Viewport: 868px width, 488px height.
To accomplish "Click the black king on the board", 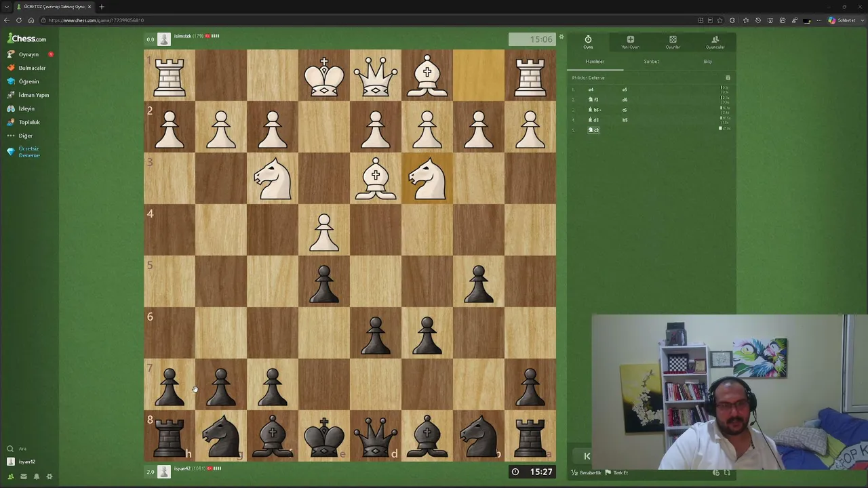I will [x=324, y=435].
